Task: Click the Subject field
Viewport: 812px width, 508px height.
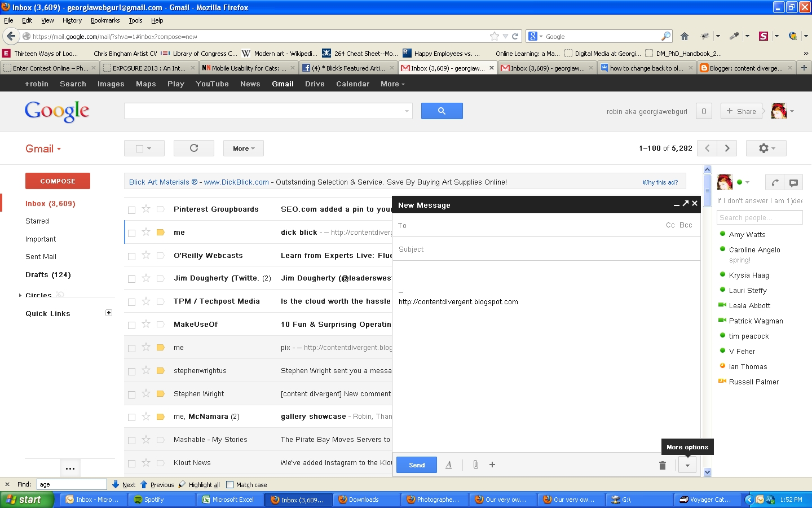Action: point(546,249)
